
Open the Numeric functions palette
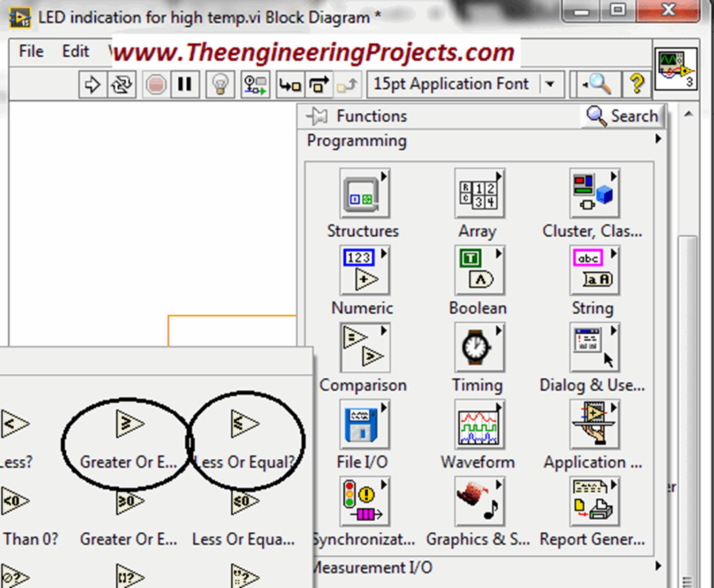(x=363, y=272)
